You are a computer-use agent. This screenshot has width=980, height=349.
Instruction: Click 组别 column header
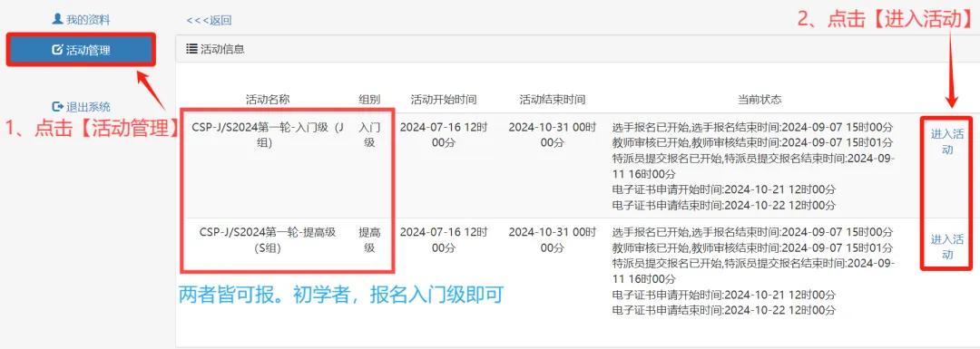368,100
